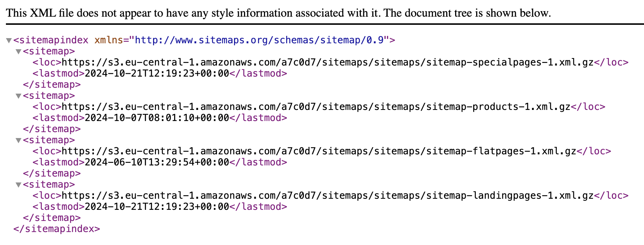Image resolution: width=644 pixels, height=245 pixels.
Task: Click the sitemaps.org schema namespace URL
Action: pyautogui.click(x=259, y=40)
